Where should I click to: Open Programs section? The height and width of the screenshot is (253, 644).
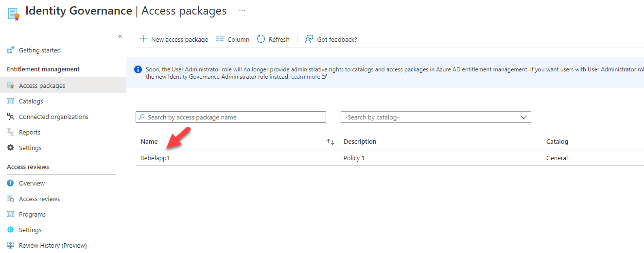pos(32,214)
